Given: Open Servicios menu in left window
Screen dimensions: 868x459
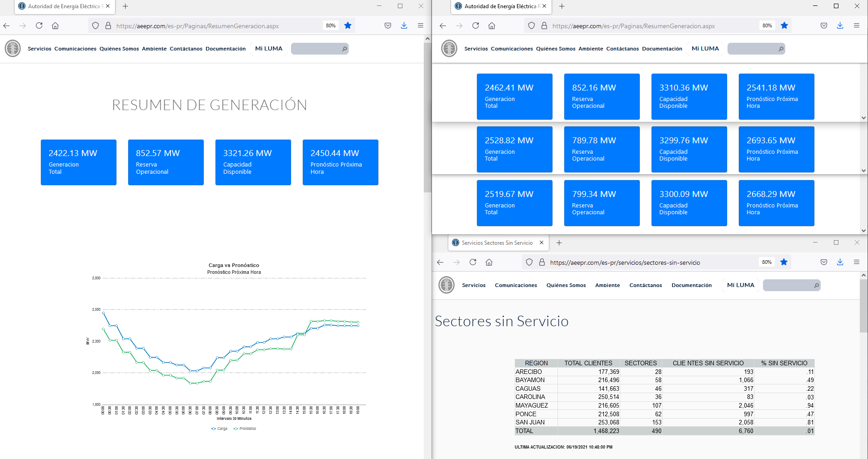Looking at the screenshot, I should [40, 49].
